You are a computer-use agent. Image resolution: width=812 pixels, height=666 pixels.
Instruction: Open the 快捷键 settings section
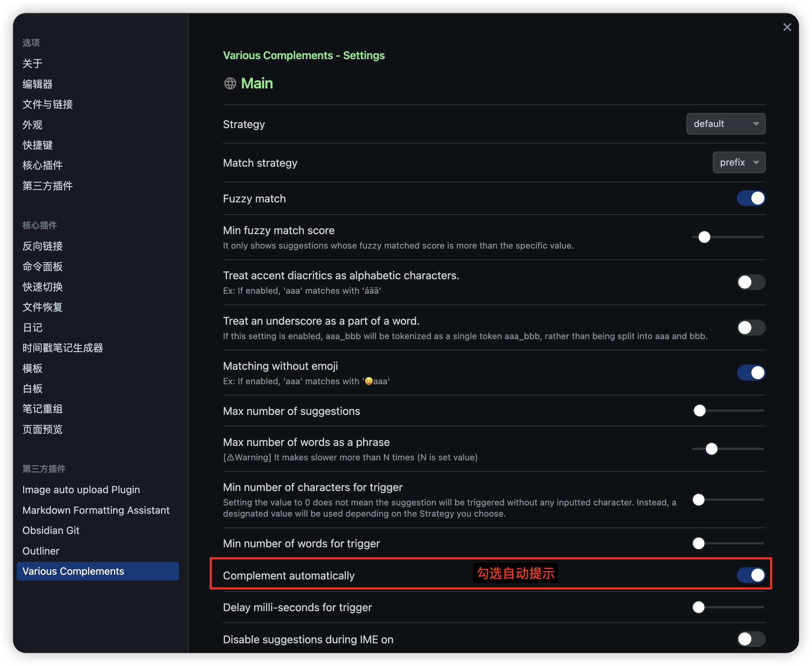click(37, 145)
